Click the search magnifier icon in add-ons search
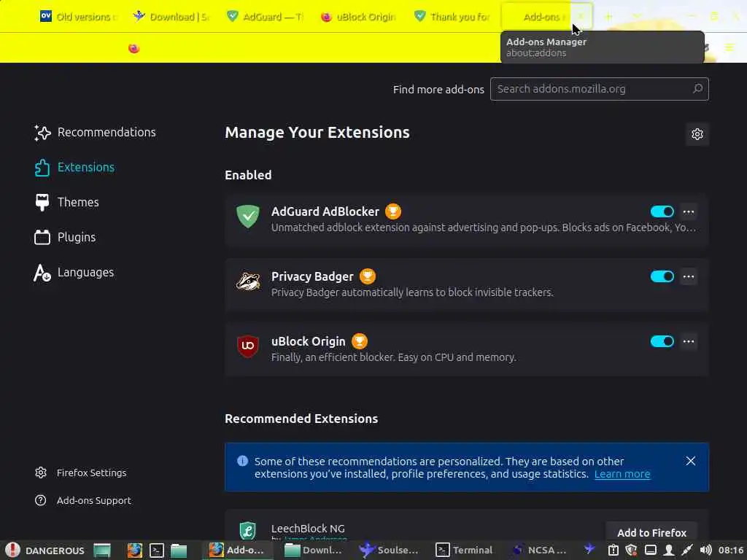 [697, 88]
